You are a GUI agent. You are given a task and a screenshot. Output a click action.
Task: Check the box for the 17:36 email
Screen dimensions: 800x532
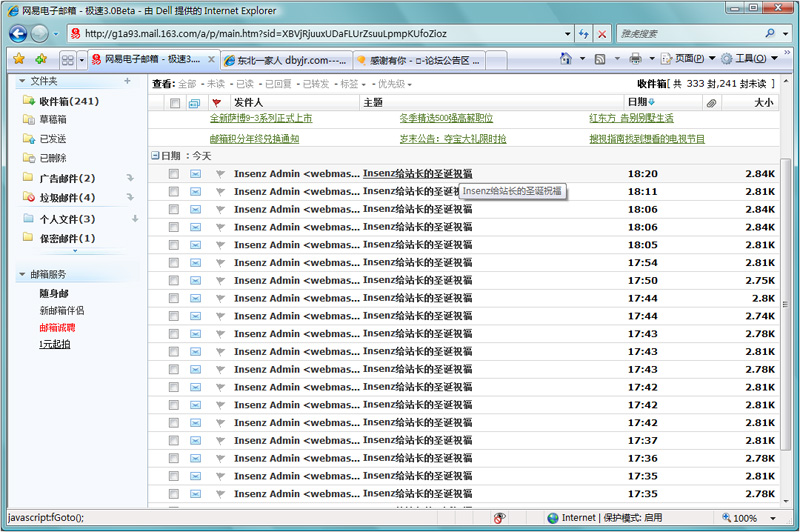pos(174,459)
